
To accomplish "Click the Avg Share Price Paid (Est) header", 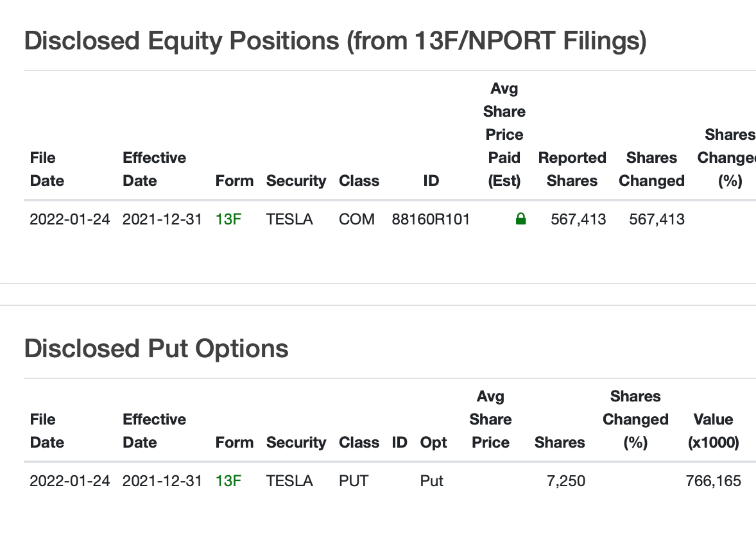I will [x=504, y=135].
